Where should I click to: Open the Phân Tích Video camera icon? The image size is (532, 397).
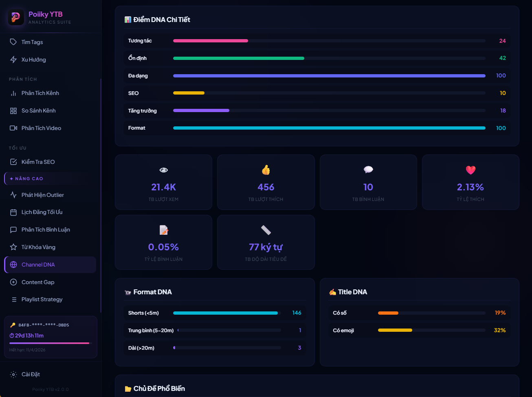click(x=13, y=128)
